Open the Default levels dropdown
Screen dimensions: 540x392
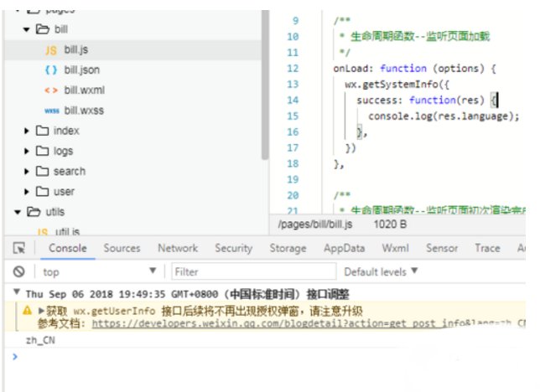coord(381,272)
